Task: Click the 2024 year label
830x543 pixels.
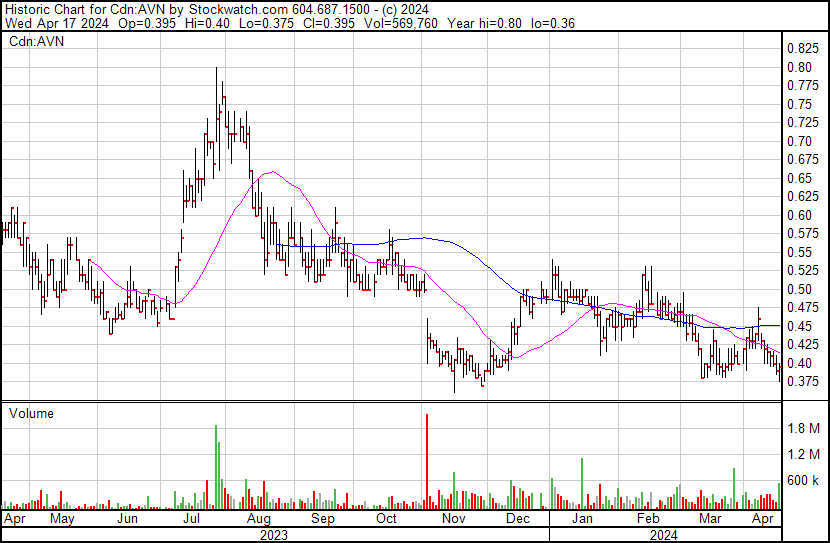Action: (664, 534)
